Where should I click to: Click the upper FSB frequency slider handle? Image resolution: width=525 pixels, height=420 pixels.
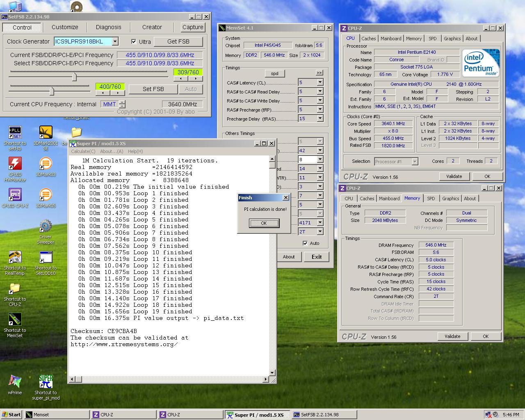pos(75,77)
